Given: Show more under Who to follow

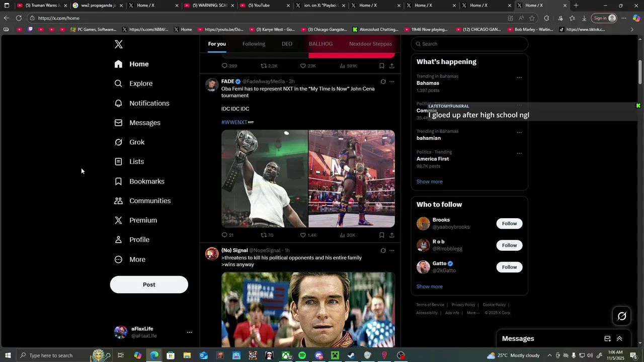Looking at the screenshot, I should point(430,287).
